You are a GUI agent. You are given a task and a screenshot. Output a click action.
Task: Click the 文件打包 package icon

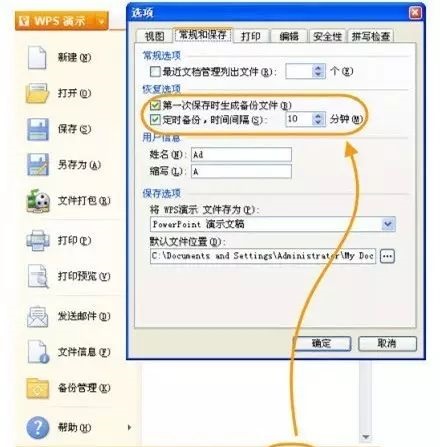tap(38, 201)
